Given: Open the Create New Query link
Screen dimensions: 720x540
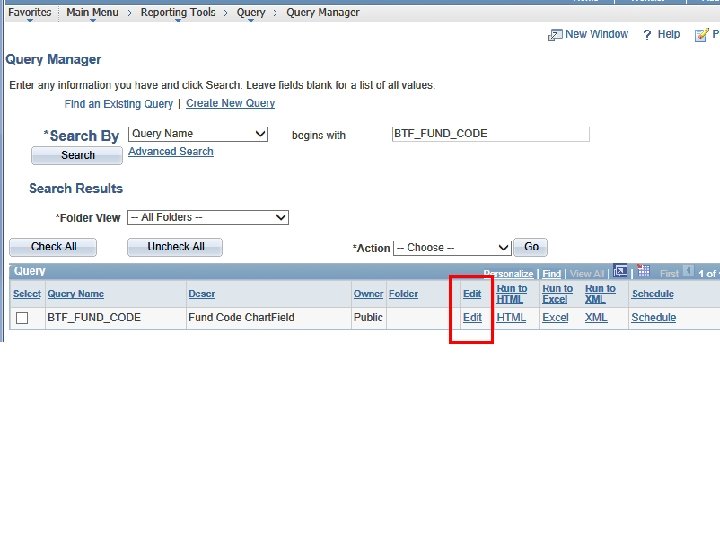Looking at the screenshot, I should click(231, 103).
